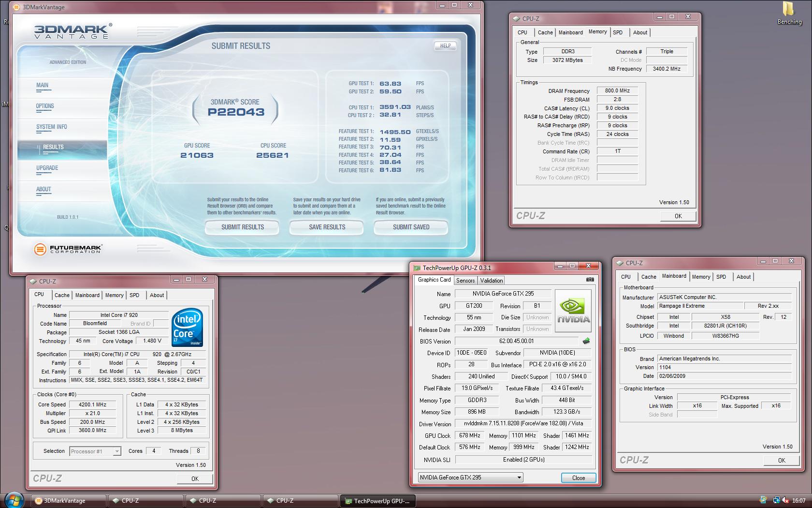Switch to Validation tab in GPU-Z

(x=492, y=281)
